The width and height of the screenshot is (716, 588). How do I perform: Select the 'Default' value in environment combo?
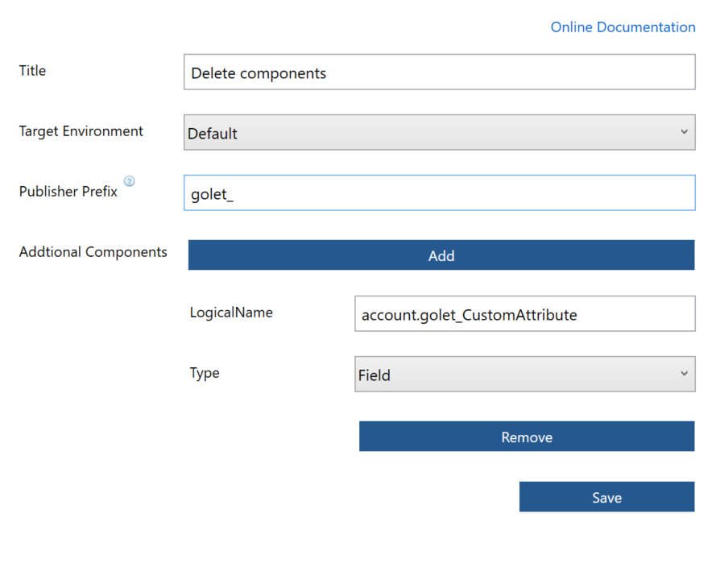(213, 134)
